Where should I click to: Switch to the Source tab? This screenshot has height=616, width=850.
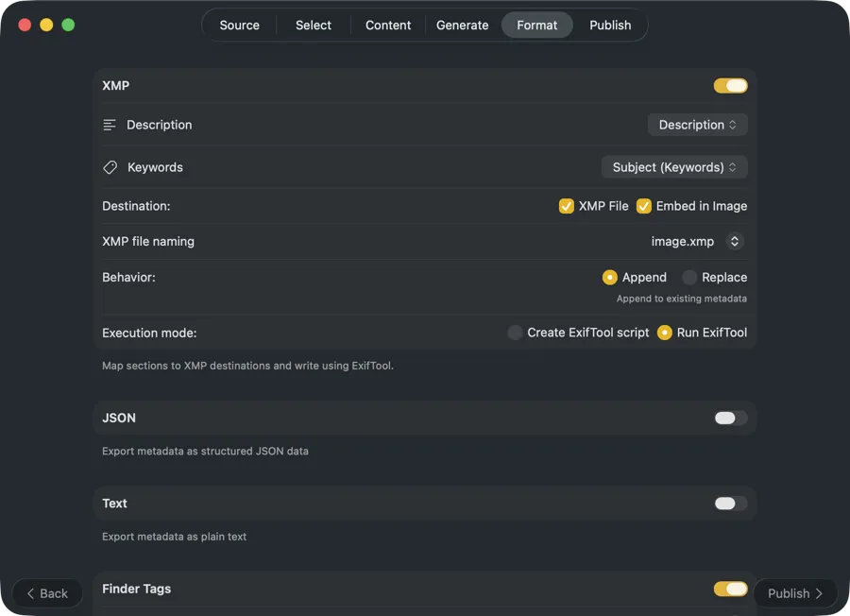tap(239, 25)
